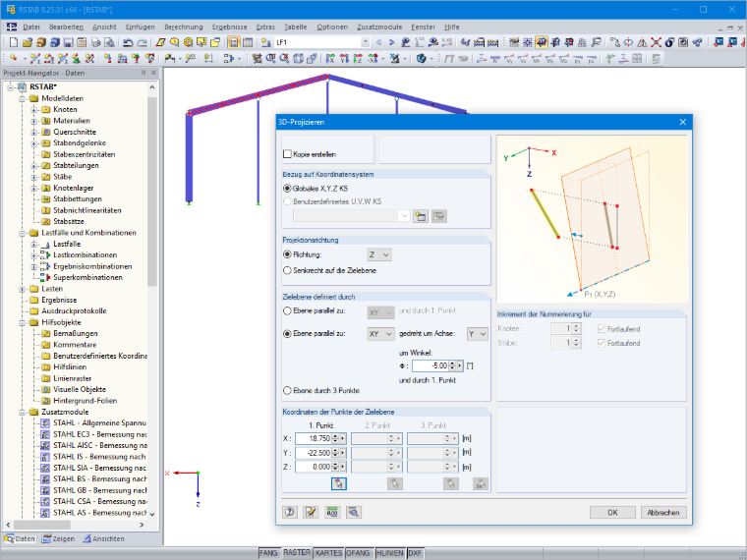Open the gedreht um Achse Y dropdown
The image size is (747, 560).
tap(477, 334)
